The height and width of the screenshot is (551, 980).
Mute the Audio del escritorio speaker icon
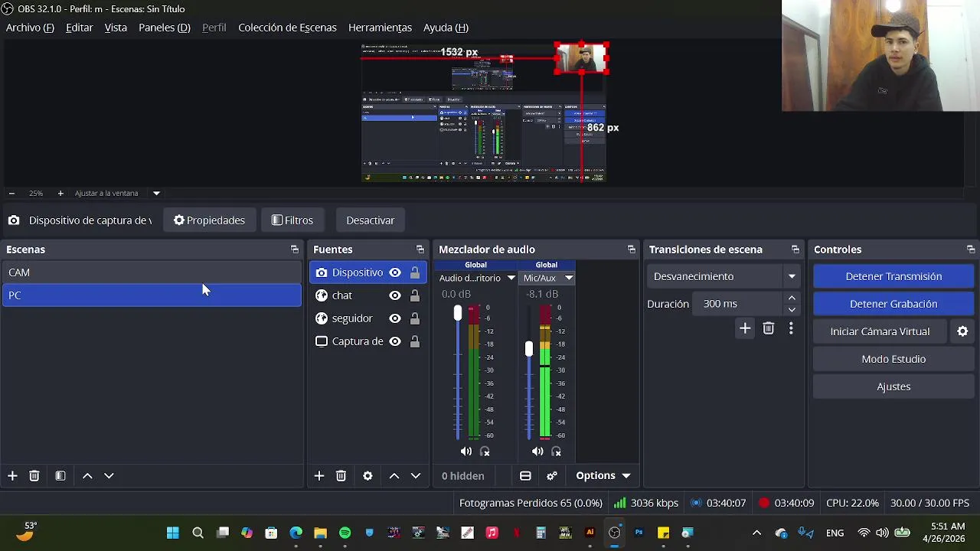(x=466, y=452)
